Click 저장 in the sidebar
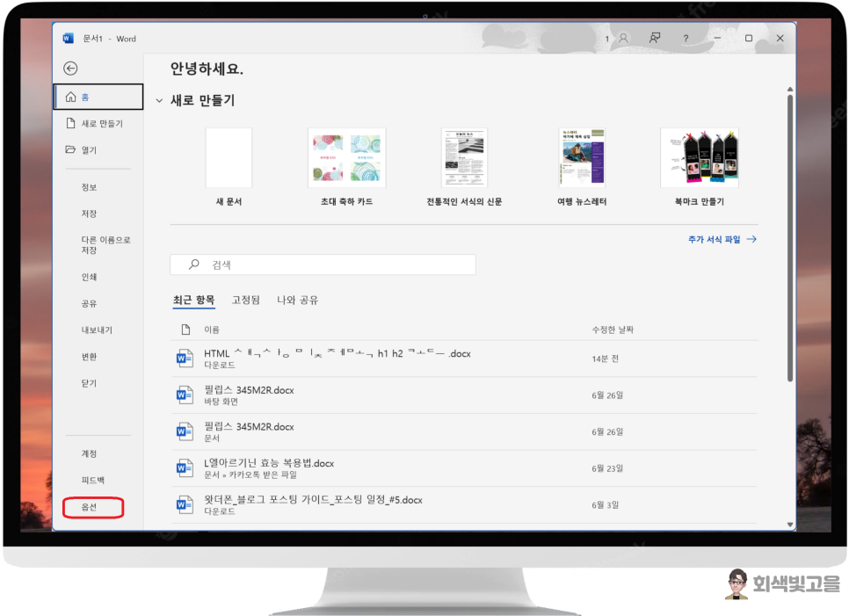Viewport: 849px width, 616px height. [x=89, y=214]
